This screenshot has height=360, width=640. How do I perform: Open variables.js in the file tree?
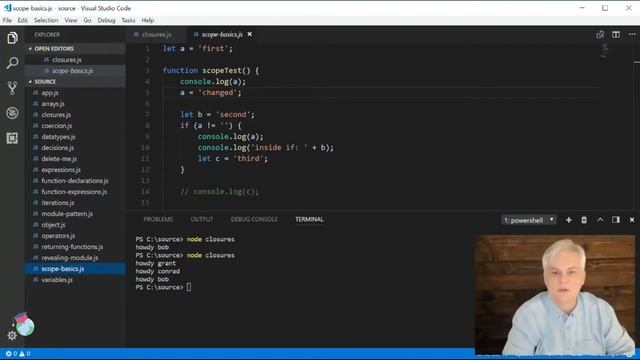pos(76,280)
